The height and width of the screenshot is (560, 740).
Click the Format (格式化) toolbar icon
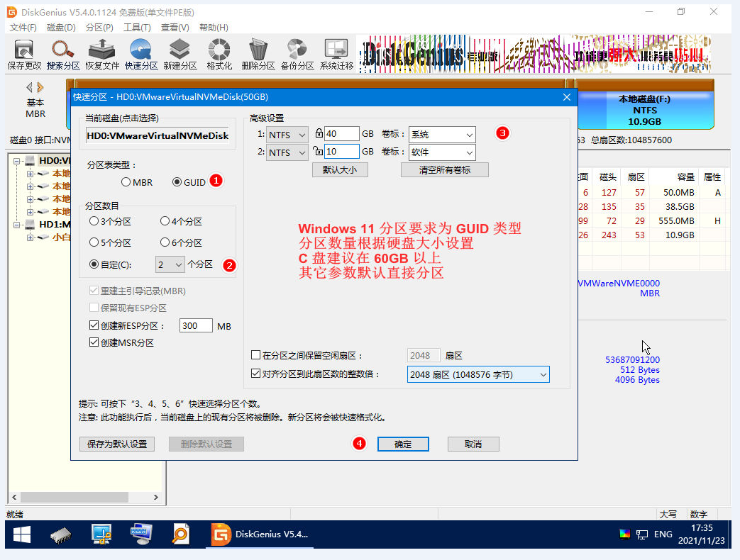(x=219, y=54)
